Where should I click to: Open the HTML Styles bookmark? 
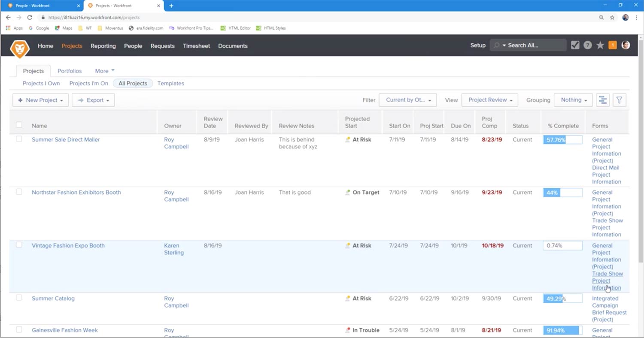(270, 28)
